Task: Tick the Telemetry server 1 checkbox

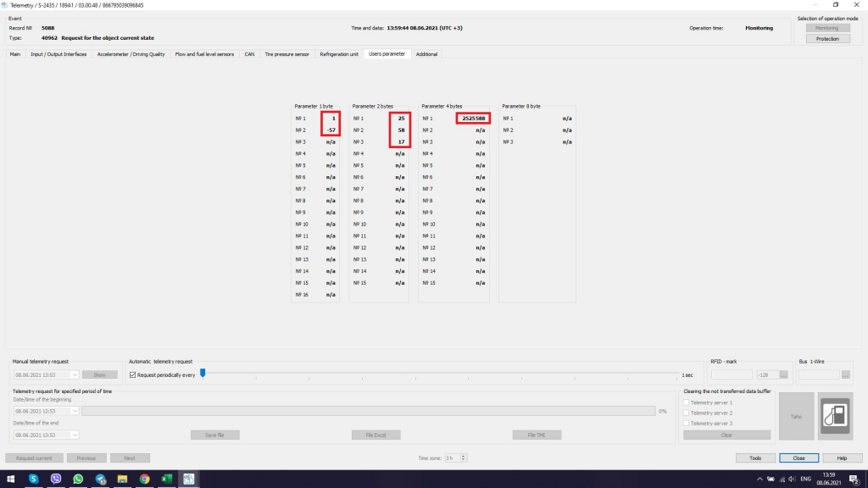Action: coord(687,402)
